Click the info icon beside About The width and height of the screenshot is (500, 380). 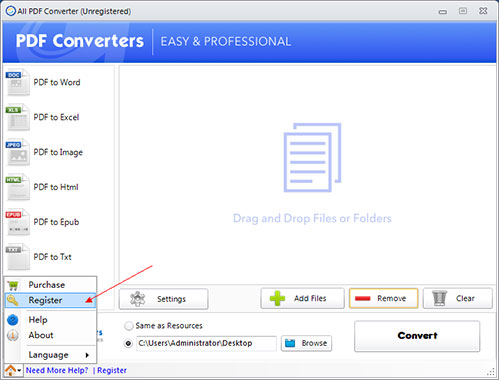point(13,335)
